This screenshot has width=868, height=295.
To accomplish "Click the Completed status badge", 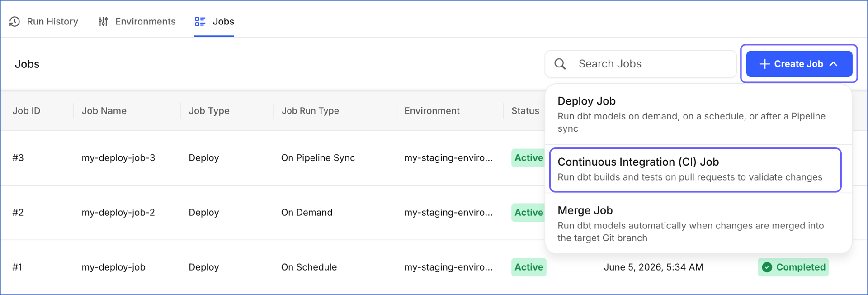I will click(793, 267).
